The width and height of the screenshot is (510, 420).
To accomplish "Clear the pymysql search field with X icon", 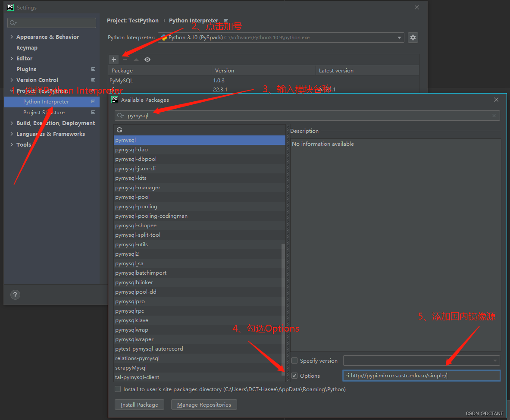I will coord(494,116).
